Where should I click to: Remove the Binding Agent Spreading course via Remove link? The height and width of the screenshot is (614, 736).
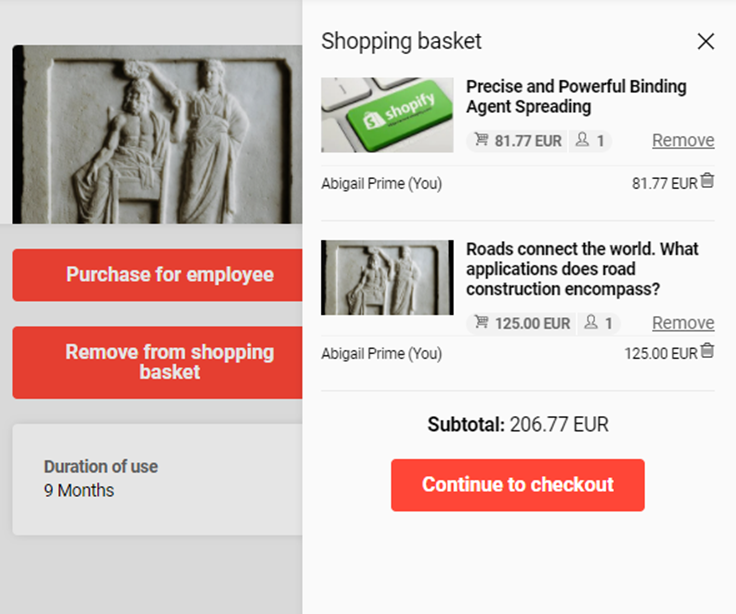coord(683,140)
